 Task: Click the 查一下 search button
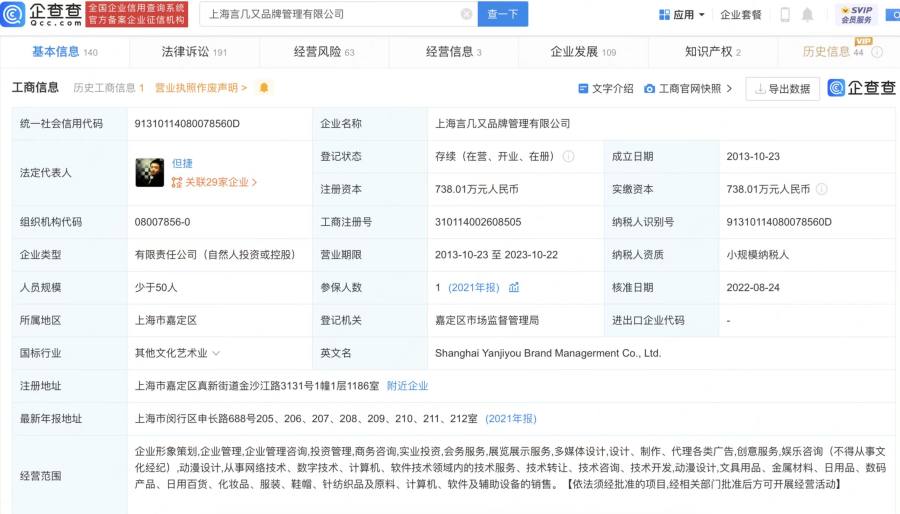point(504,14)
